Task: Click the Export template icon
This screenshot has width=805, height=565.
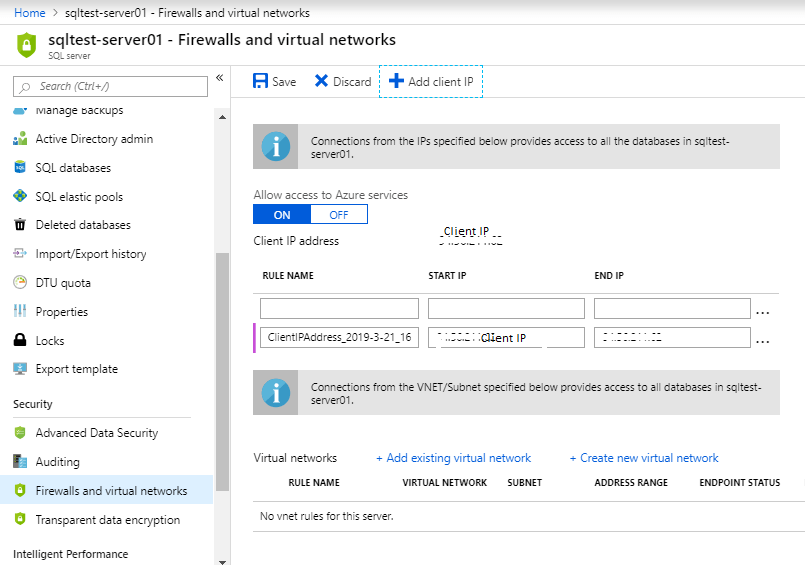Action: pos(20,368)
